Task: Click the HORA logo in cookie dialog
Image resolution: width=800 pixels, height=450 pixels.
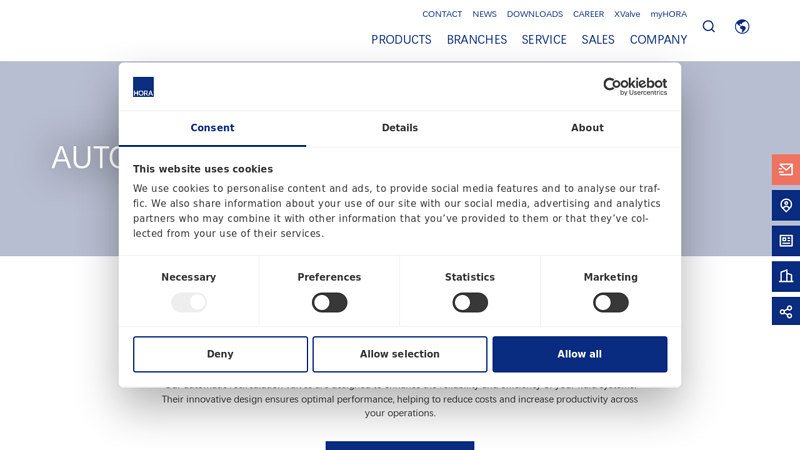Action: click(x=144, y=87)
